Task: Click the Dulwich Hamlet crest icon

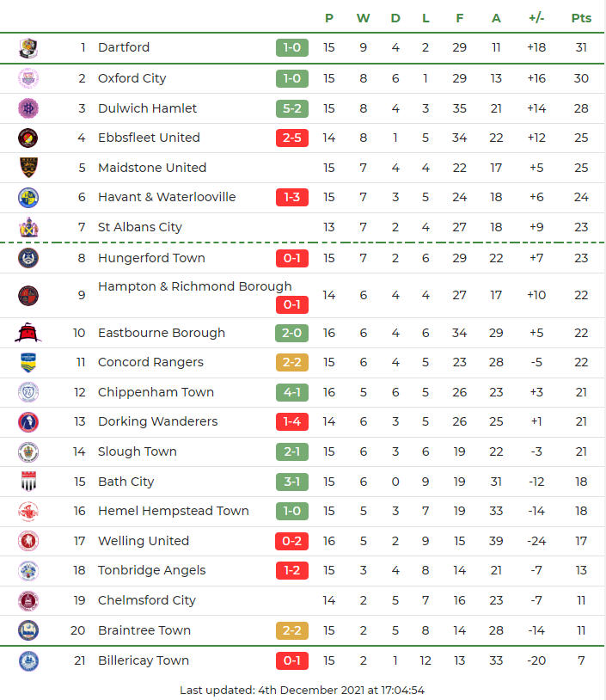Action: pos(28,108)
